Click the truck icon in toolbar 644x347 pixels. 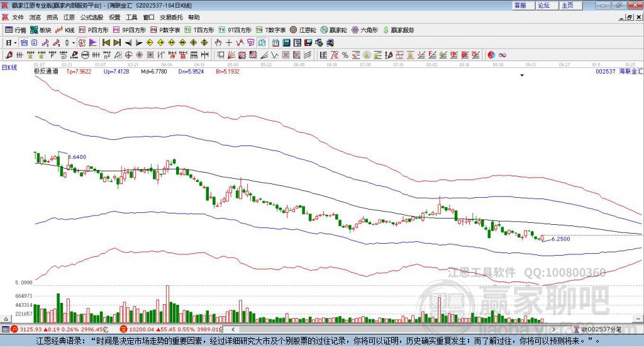[330, 43]
